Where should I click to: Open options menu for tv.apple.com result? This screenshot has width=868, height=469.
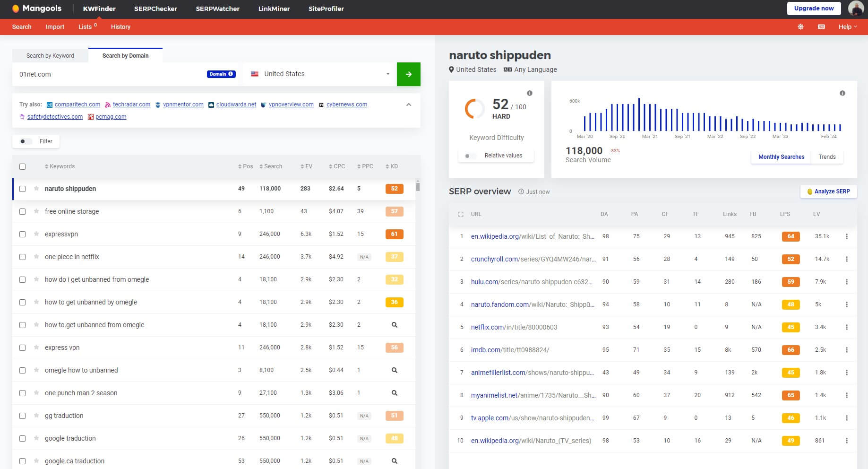pos(847,418)
